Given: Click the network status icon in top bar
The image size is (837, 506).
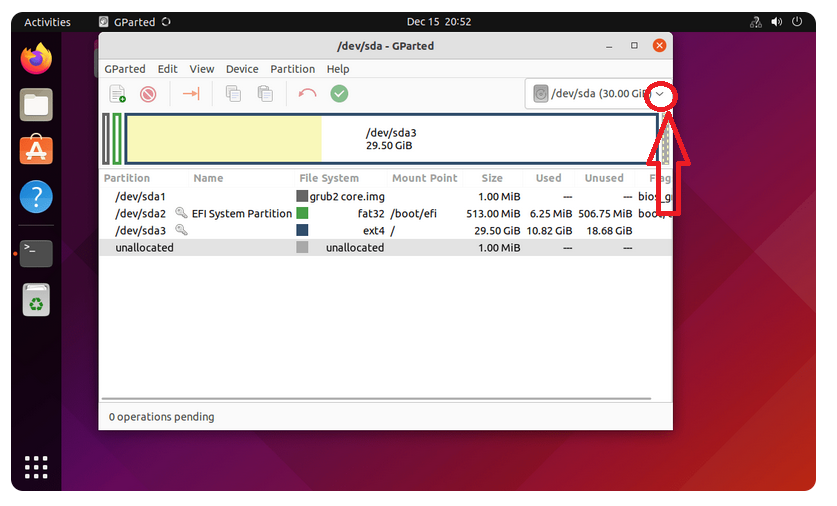Looking at the screenshot, I should (x=755, y=22).
